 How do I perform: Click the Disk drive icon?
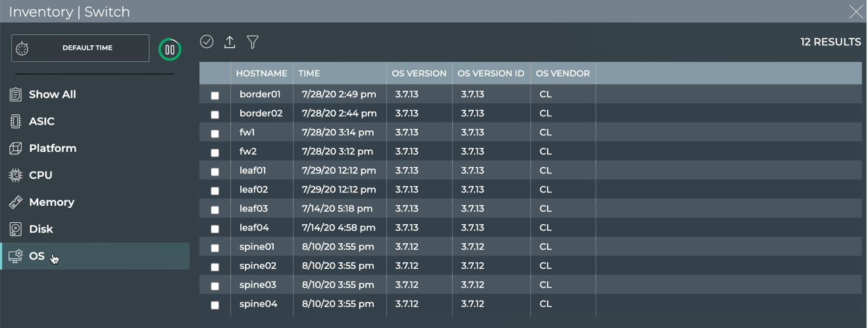(16, 229)
